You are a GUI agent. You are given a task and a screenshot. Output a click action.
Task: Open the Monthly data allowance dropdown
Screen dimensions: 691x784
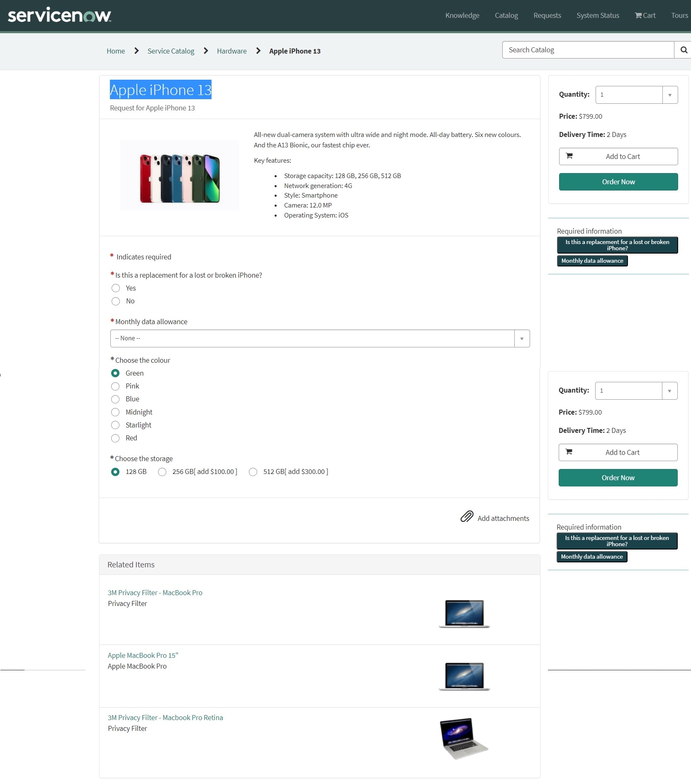[521, 338]
